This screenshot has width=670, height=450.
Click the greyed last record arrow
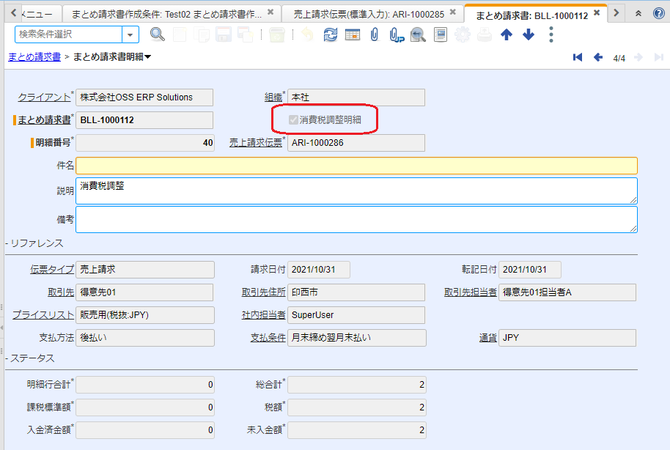click(658, 57)
